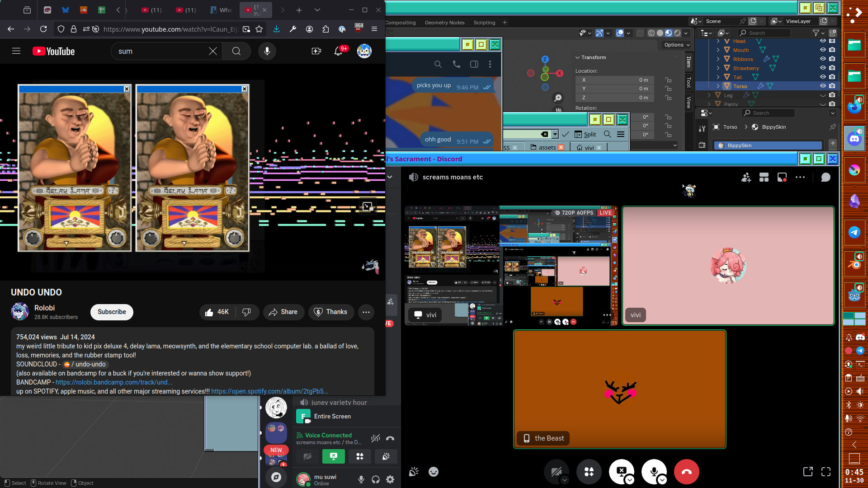Image resolution: width=868 pixels, height=488 pixels.
Task: Open Blender viewport Options dropdown
Action: click(x=677, y=45)
